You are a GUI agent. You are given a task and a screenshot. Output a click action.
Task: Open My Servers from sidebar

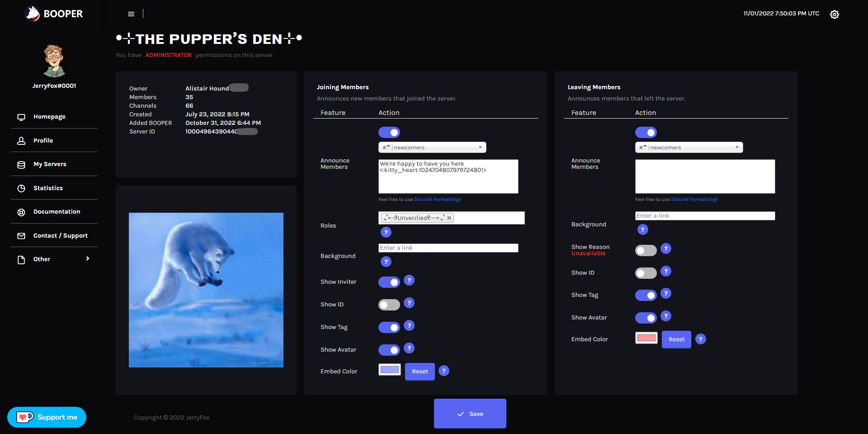(50, 164)
